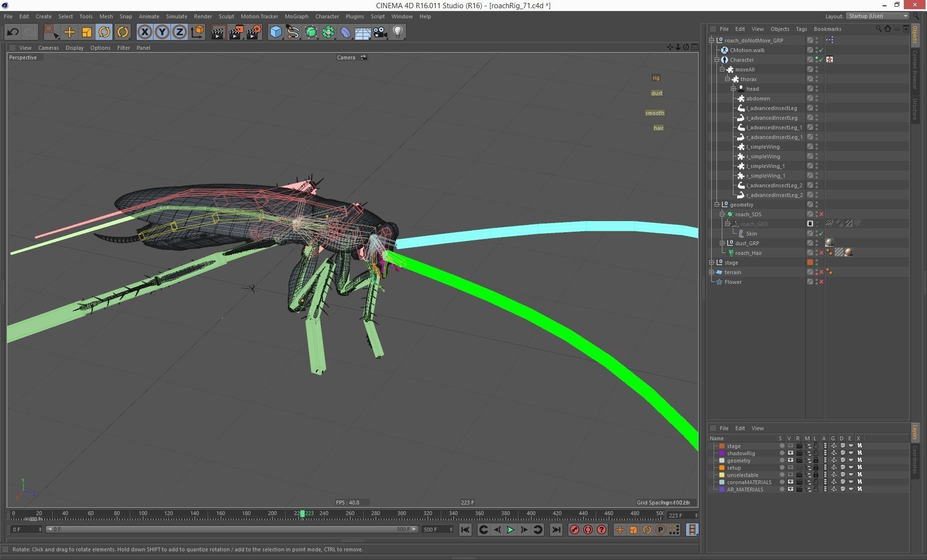Screen dimensions: 927x560
Task: Expand the stage object in tree
Action: pos(712,263)
